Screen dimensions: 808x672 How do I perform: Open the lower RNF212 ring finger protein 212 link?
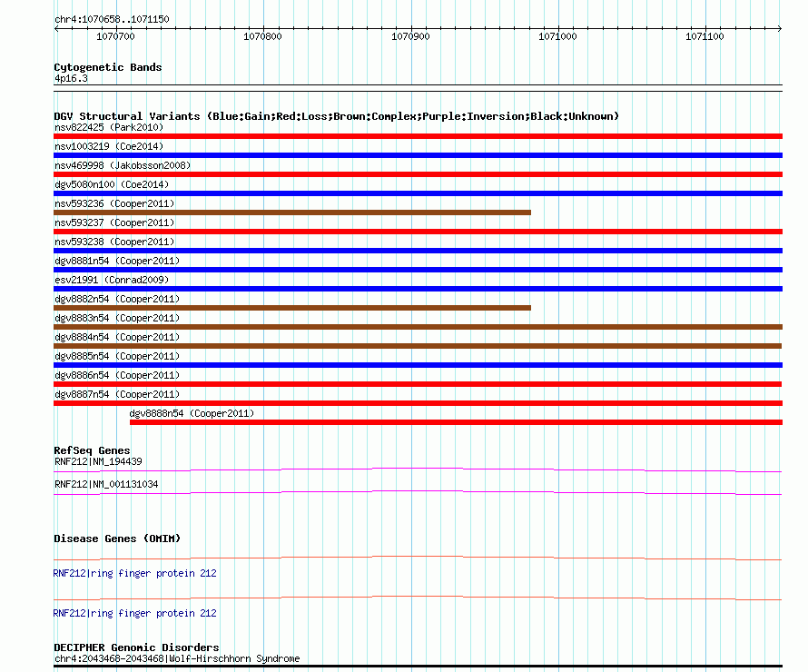134,613
